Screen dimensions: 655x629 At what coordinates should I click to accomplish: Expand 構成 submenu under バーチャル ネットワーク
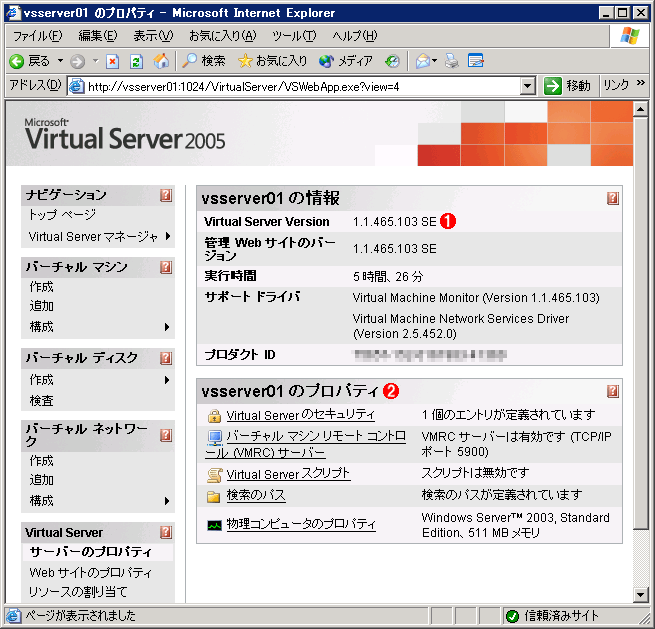(167, 501)
